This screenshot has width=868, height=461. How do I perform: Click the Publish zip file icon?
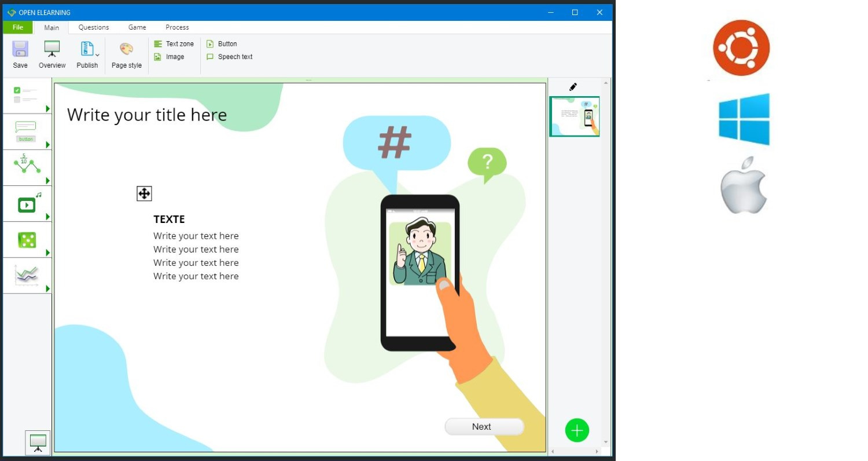[x=87, y=49]
